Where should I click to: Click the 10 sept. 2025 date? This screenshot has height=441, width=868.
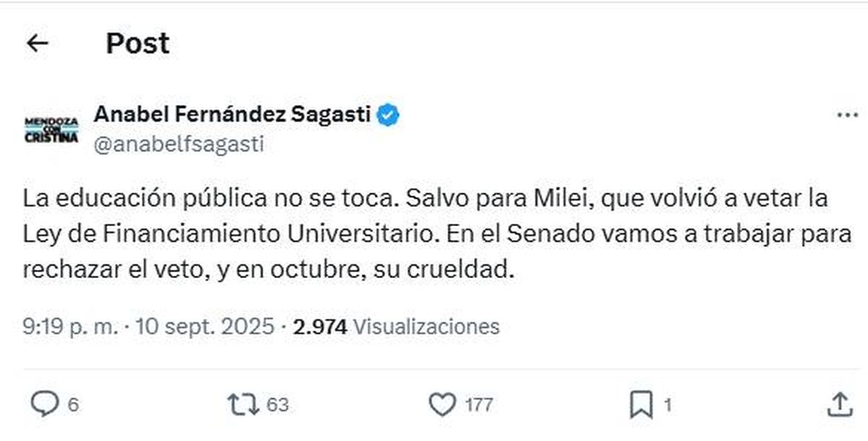coord(204,327)
